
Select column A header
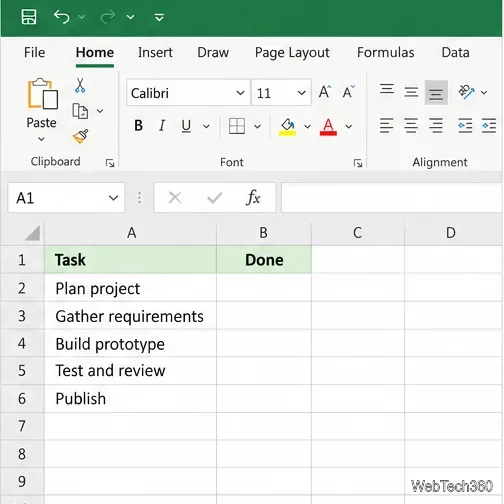[x=131, y=233]
